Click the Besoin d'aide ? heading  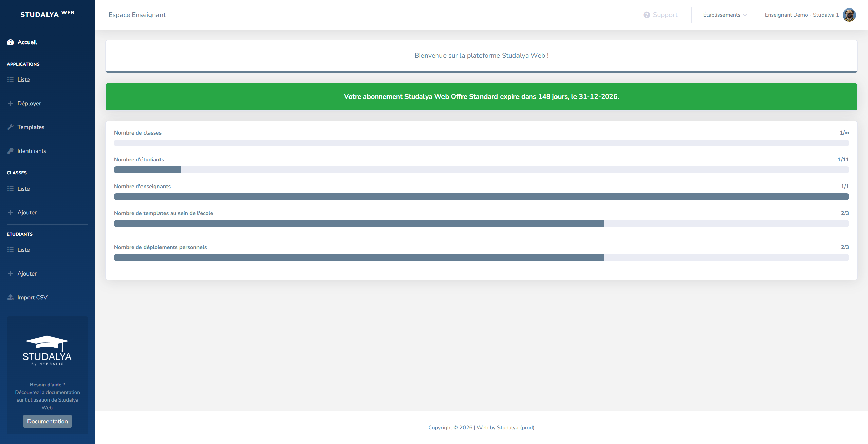[x=48, y=385]
